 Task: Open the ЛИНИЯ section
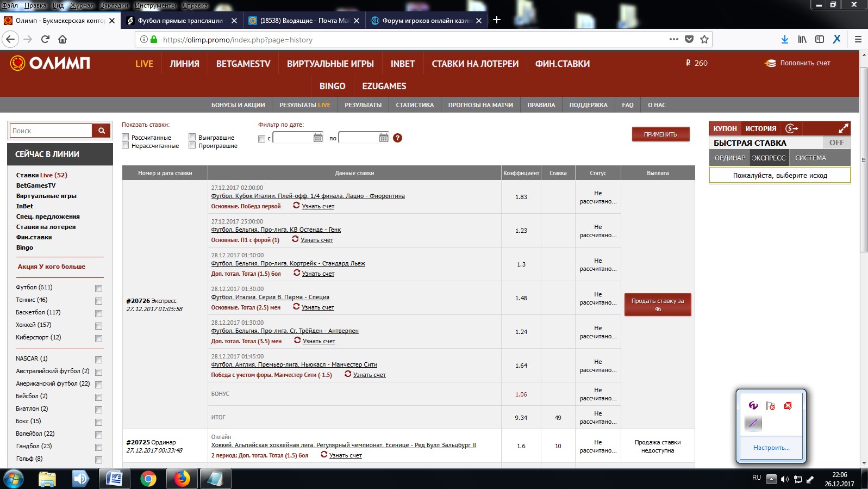[x=184, y=64]
